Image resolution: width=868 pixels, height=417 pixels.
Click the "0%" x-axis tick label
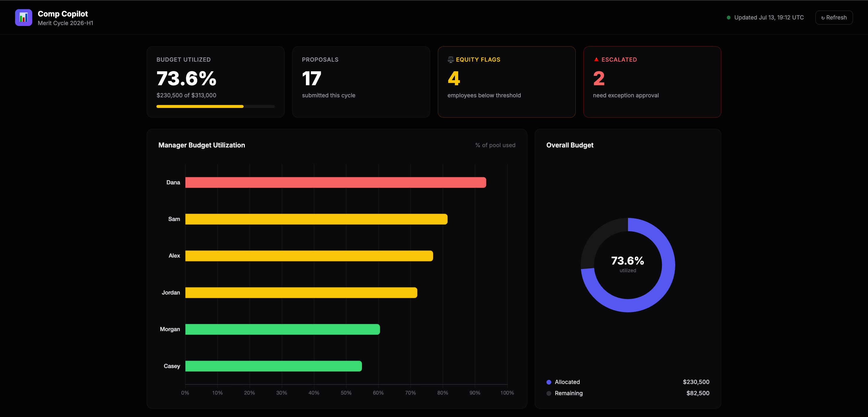tap(185, 393)
